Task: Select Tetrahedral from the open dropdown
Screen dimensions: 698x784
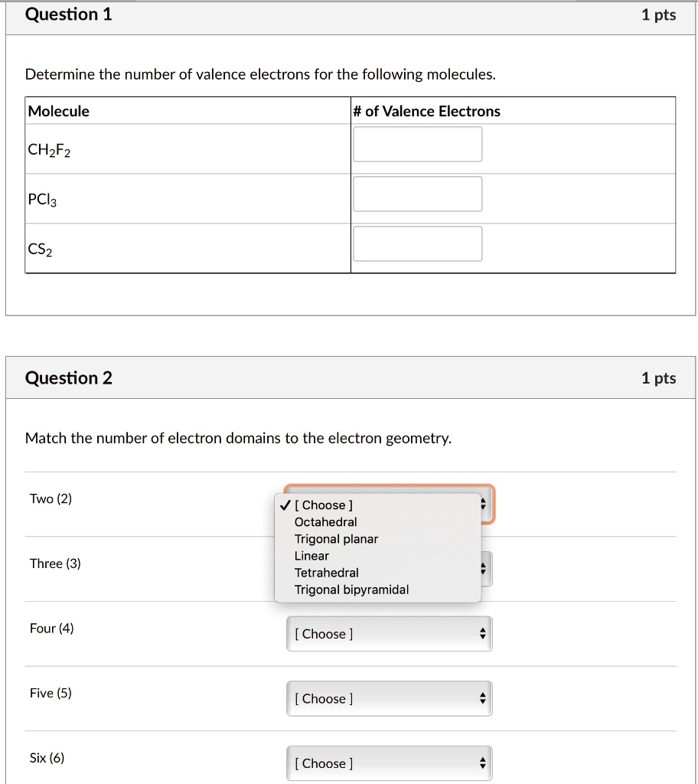Action: point(326,572)
